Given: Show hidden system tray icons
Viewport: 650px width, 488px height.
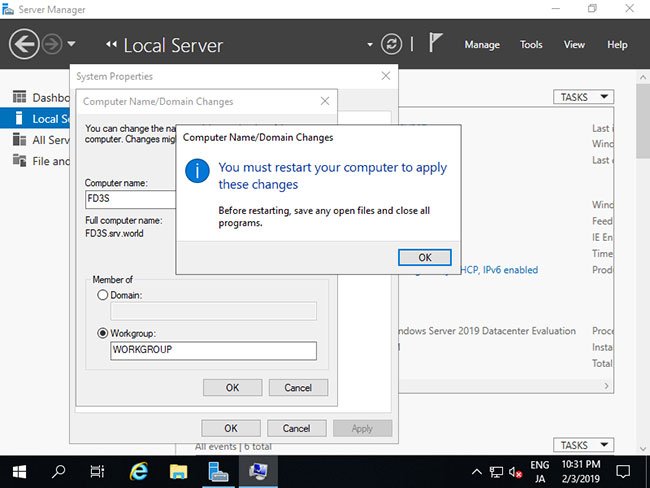Looking at the screenshot, I should pos(477,471).
